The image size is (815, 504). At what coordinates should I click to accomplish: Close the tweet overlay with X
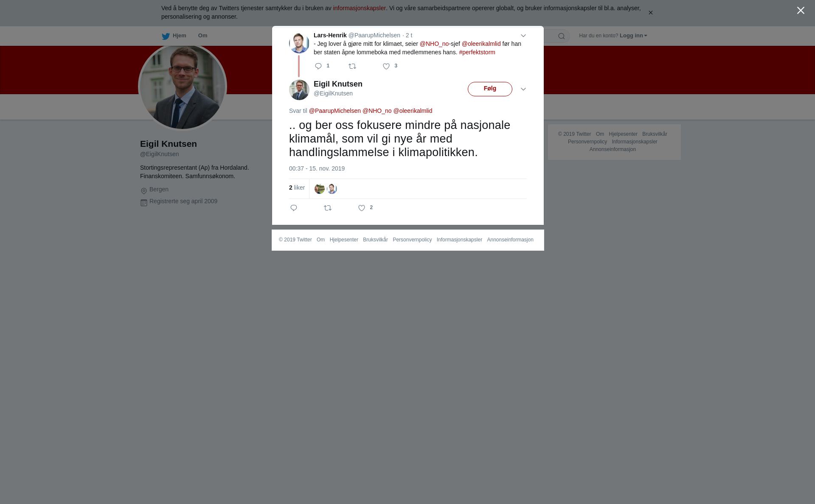(801, 11)
